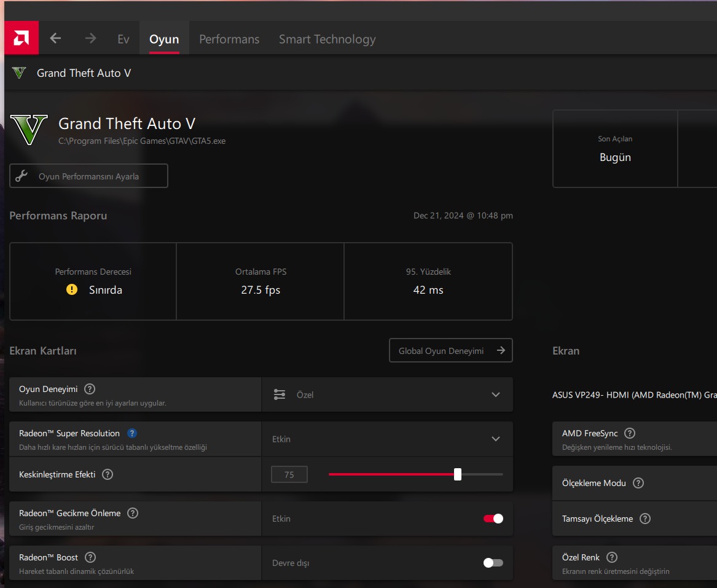Disable Radeon Gecikme Önleme toggle
Screen dimensions: 717x588
coord(493,519)
